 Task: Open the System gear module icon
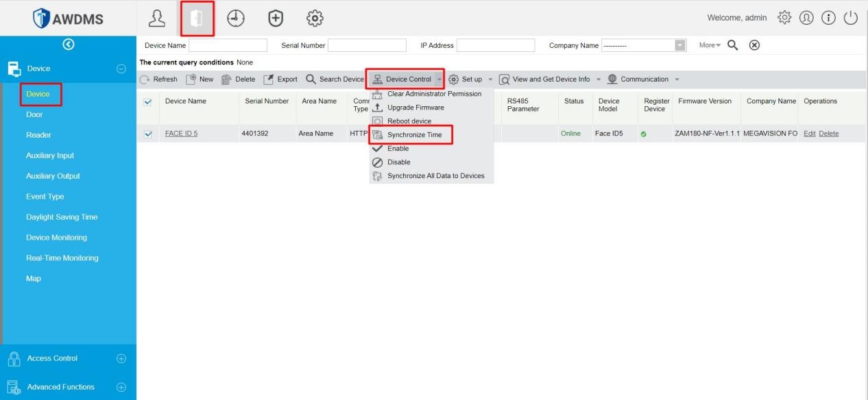[x=315, y=18]
